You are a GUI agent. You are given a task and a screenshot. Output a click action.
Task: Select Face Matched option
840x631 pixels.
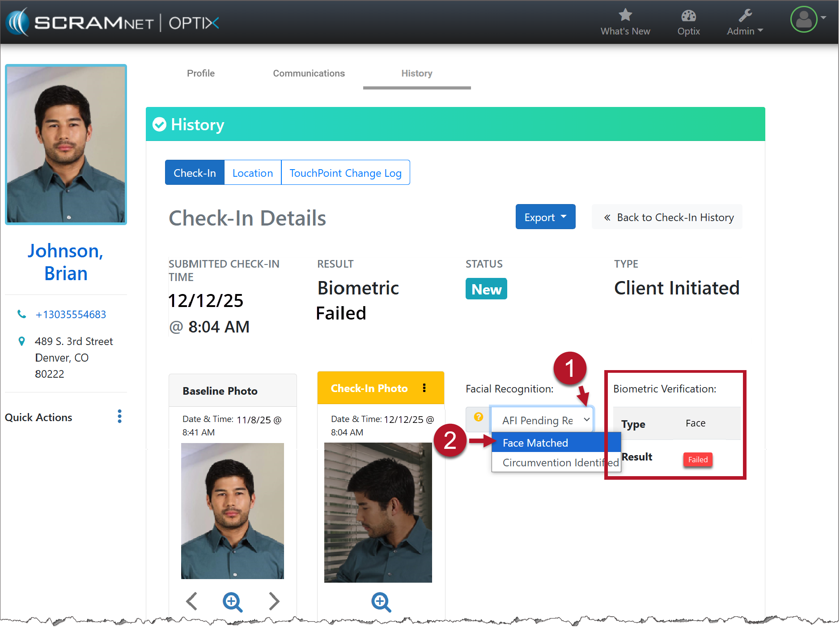tap(535, 443)
